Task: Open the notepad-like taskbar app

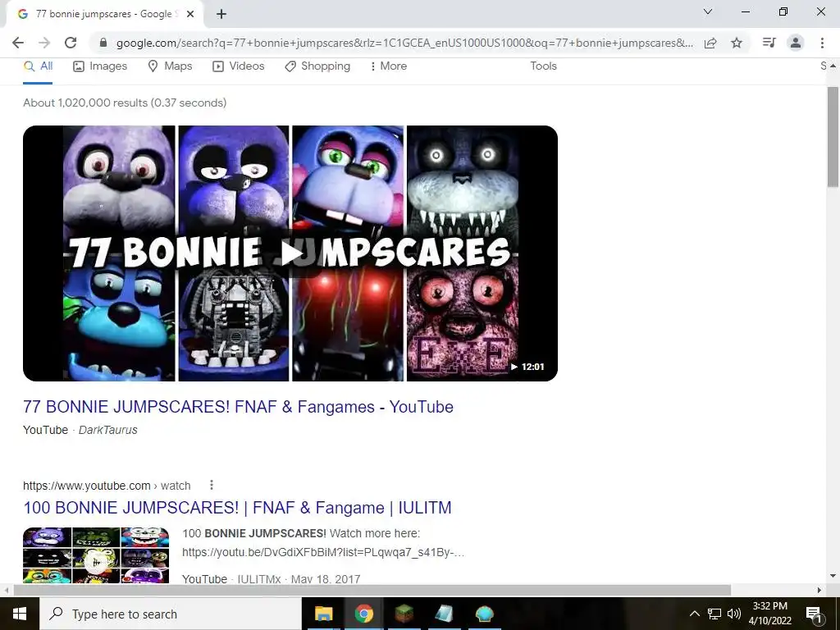Action: pos(444,614)
